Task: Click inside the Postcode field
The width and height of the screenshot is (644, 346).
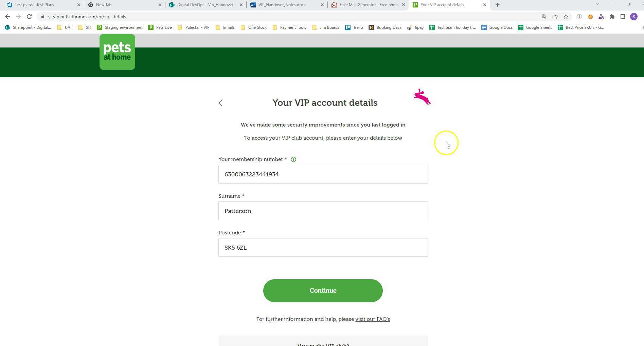Action: [x=323, y=247]
